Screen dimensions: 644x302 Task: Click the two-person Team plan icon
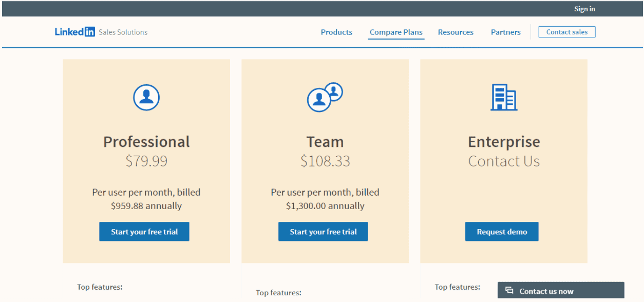(x=325, y=97)
